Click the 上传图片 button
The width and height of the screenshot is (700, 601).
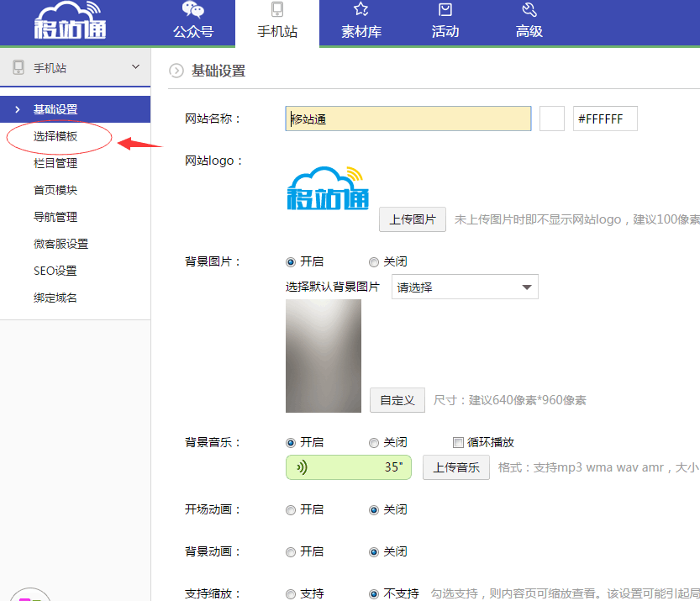[412, 219]
